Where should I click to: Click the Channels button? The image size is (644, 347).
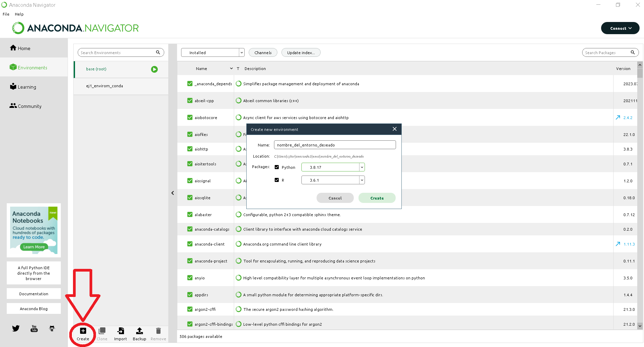pyautogui.click(x=263, y=52)
